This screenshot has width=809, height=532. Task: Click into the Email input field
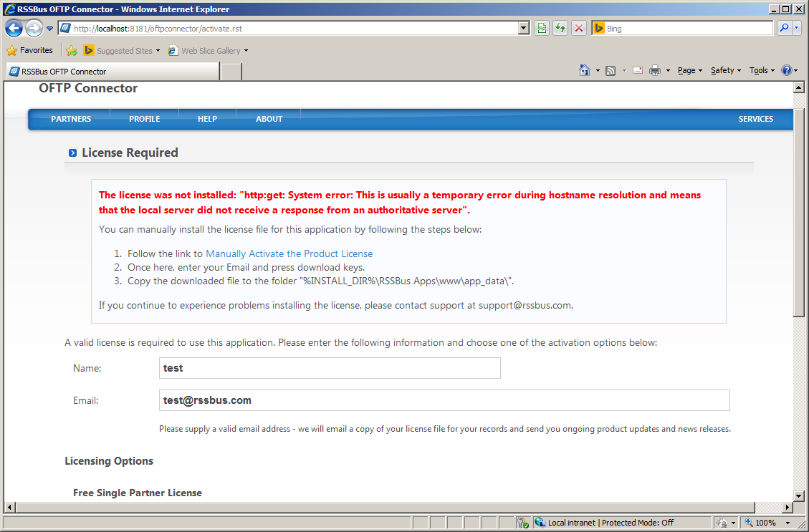click(444, 400)
